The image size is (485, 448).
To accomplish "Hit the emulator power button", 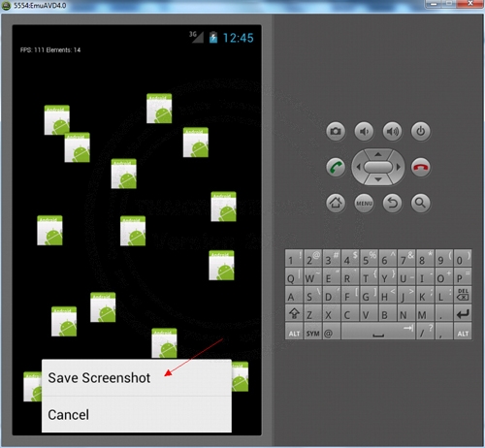I will coord(420,131).
